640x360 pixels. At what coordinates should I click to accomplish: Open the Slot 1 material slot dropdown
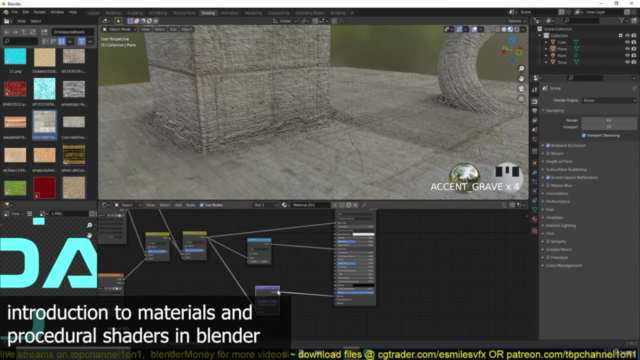(x=265, y=205)
